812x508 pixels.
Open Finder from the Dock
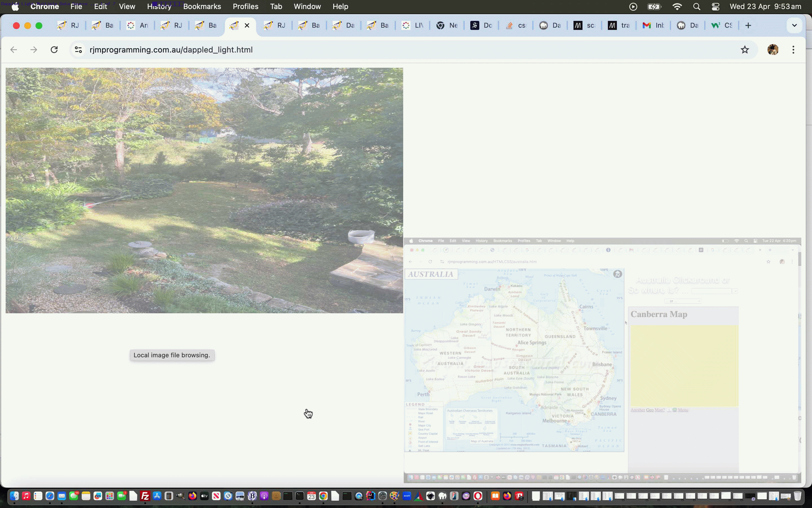point(14,496)
